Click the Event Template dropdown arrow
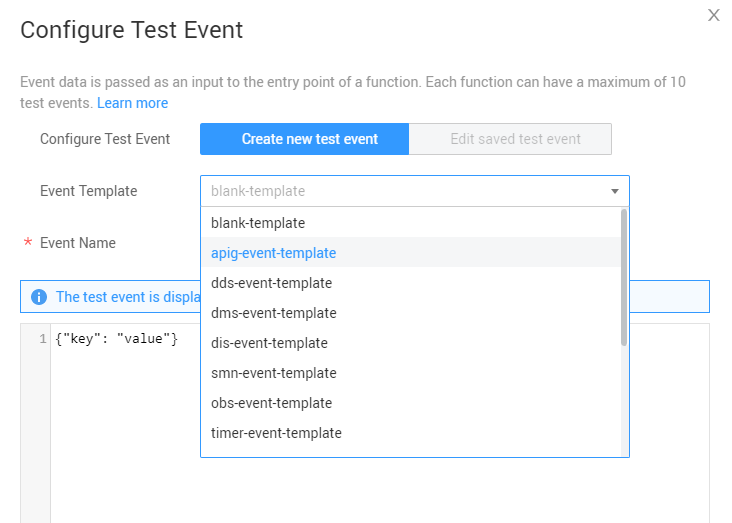This screenshot has width=732, height=523. point(614,191)
